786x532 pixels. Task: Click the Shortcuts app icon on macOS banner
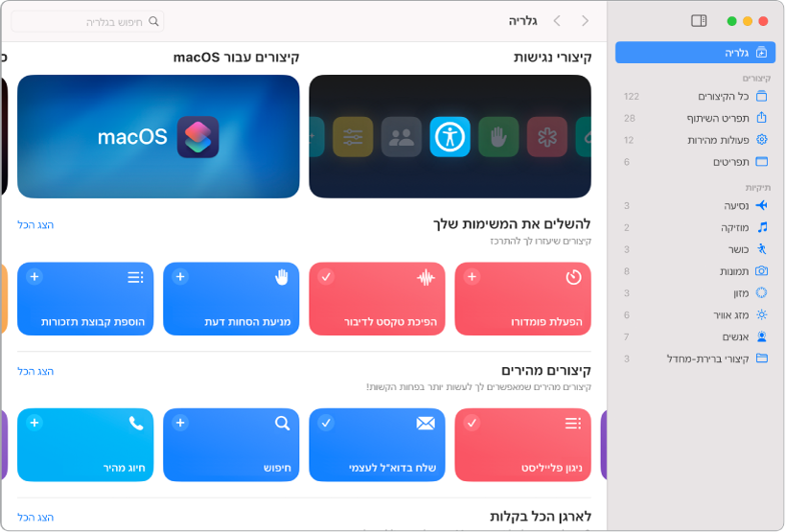(x=197, y=137)
